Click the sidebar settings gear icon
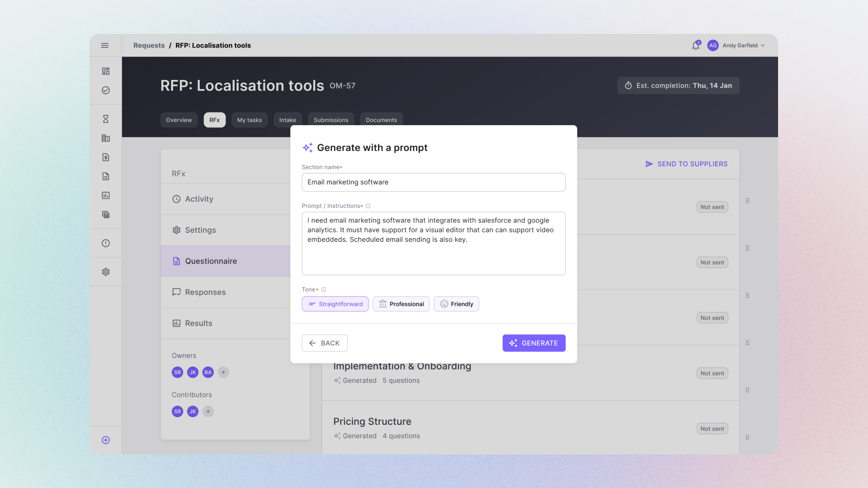Viewport: 868px width, 488px height. [105, 272]
